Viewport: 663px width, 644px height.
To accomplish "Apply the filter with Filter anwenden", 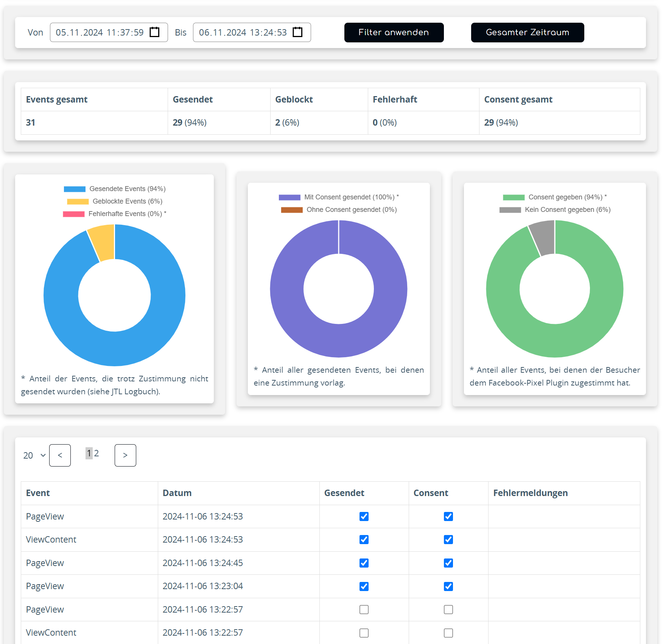I will 394,33.
